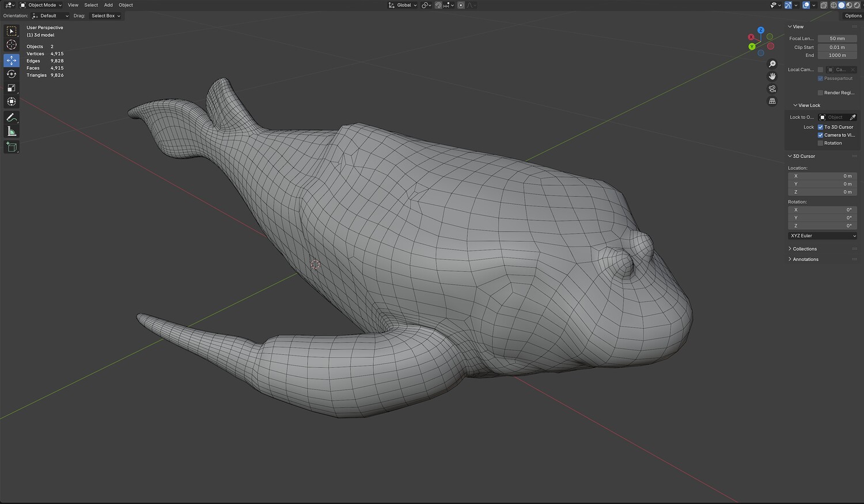The width and height of the screenshot is (864, 504).
Task: Click the blue Z axis gizmo ball
Action: point(761,30)
